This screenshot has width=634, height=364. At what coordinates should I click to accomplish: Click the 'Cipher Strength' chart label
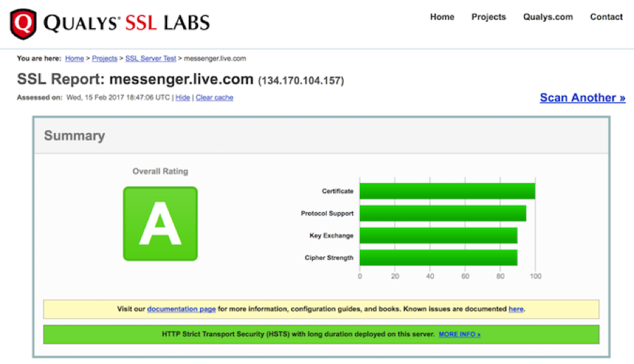(329, 258)
